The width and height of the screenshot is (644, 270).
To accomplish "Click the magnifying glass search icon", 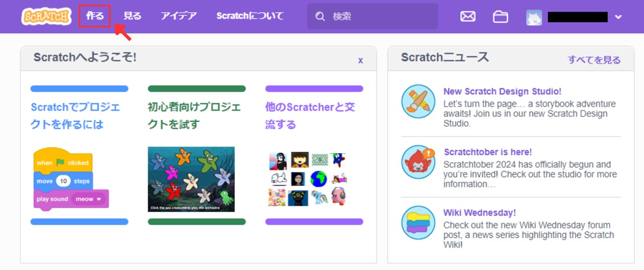I will (320, 17).
